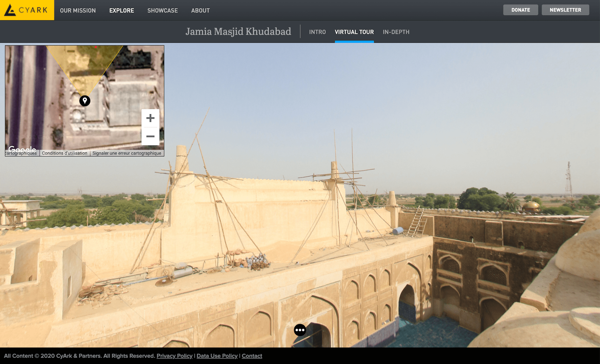Open Conditions d'utilisation link
This screenshot has width=600, height=364.
click(x=65, y=153)
